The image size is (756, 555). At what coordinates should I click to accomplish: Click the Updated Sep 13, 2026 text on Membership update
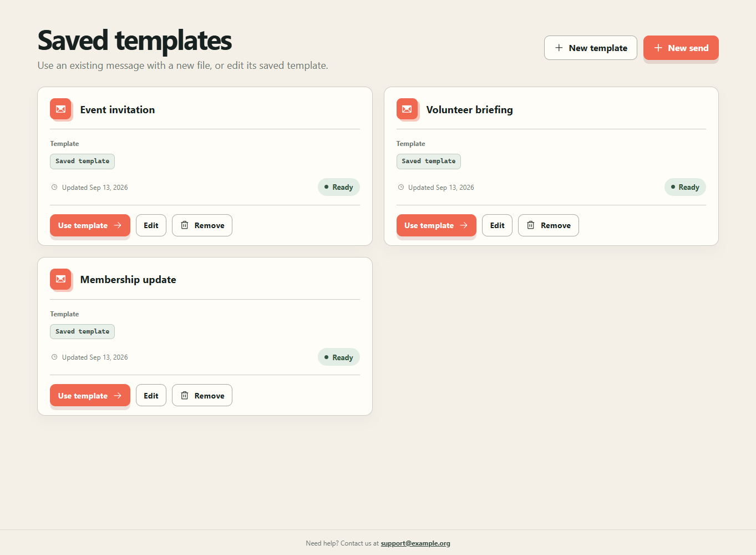pos(95,357)
